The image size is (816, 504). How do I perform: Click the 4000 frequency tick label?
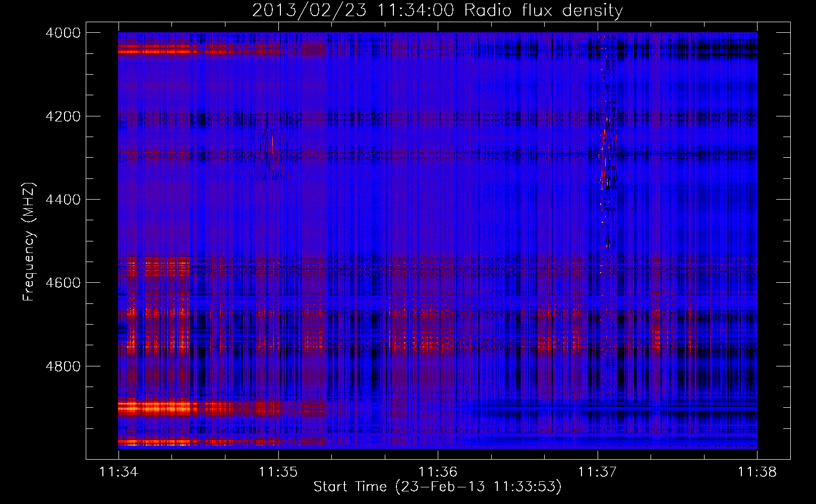coord(63,33)
